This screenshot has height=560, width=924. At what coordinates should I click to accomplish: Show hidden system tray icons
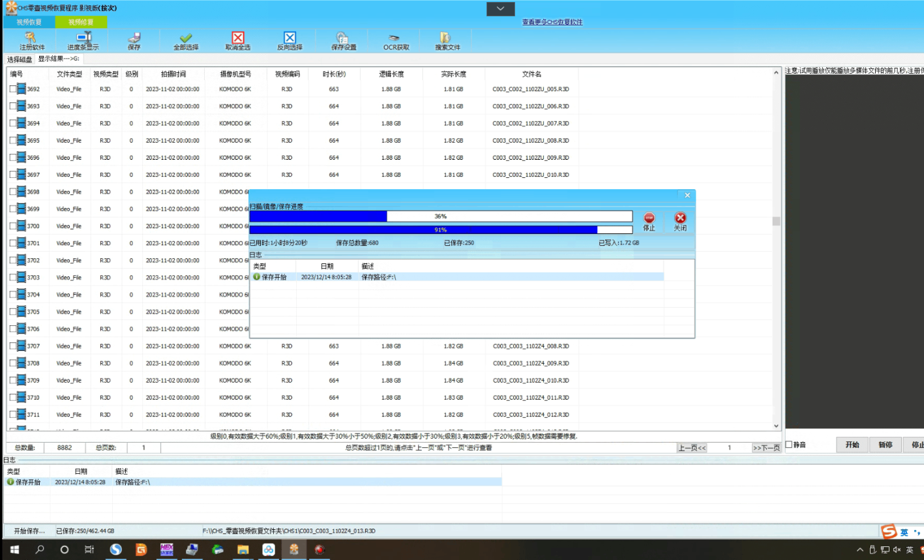click(x=860, y=550)
